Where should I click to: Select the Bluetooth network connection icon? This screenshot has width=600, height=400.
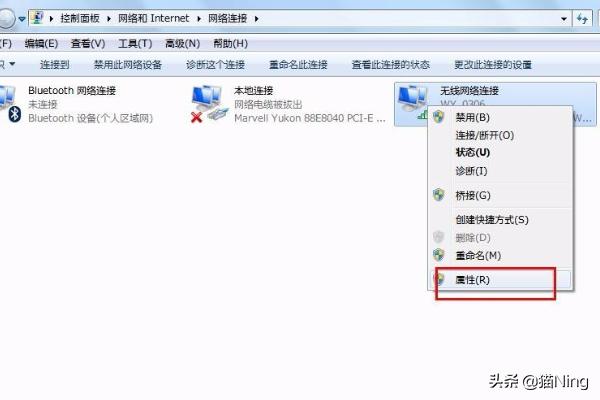[9, 104]
